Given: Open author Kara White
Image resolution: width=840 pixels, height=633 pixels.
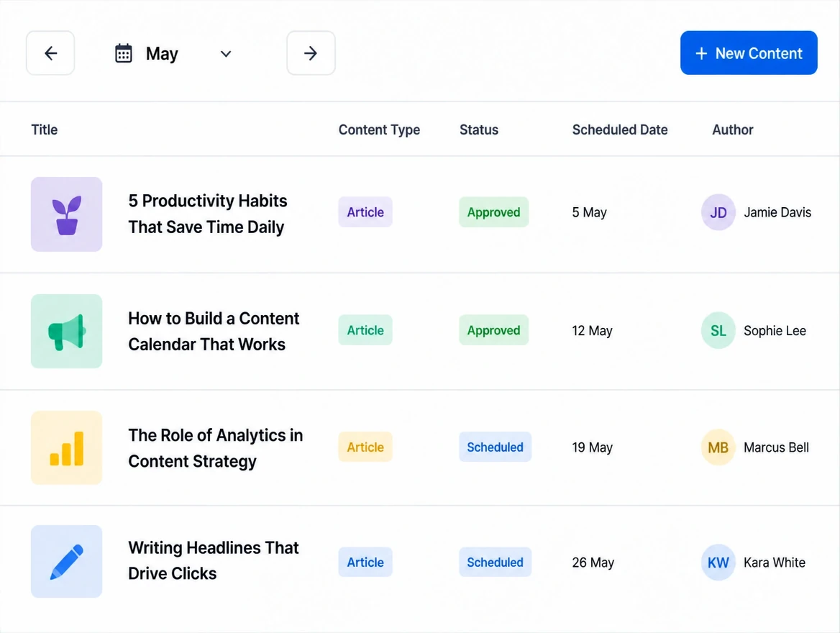Looking at the screenshot, I should 775,563.
